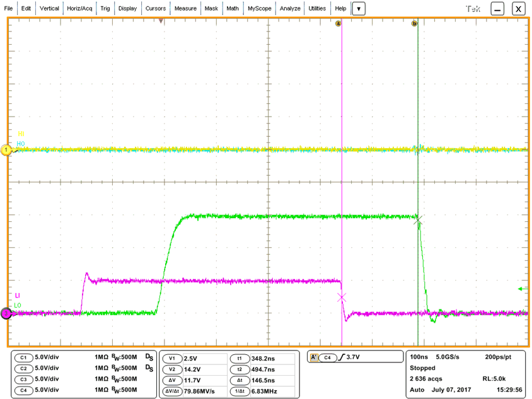Open the Cursors menu
This screenshot has width=532, height=399.
pyautogui.click(x=155, y=8)
